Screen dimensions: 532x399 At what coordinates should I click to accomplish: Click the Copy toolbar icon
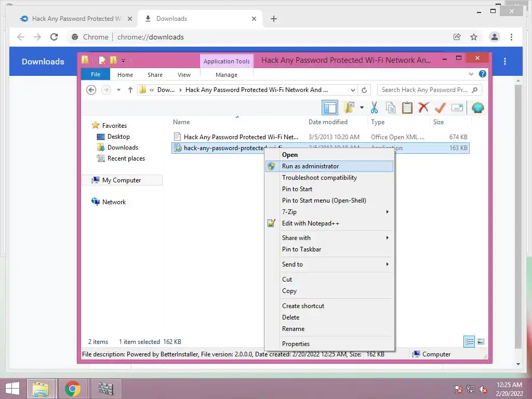click(391, 108)
